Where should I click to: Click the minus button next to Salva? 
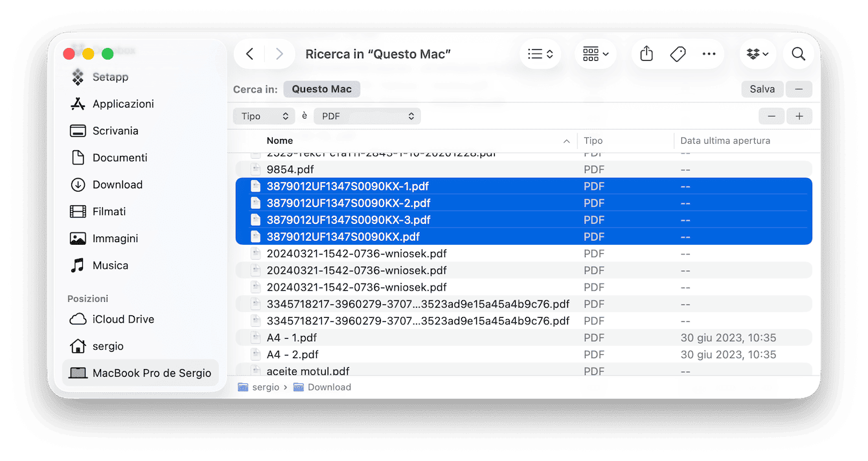point(799,89)
